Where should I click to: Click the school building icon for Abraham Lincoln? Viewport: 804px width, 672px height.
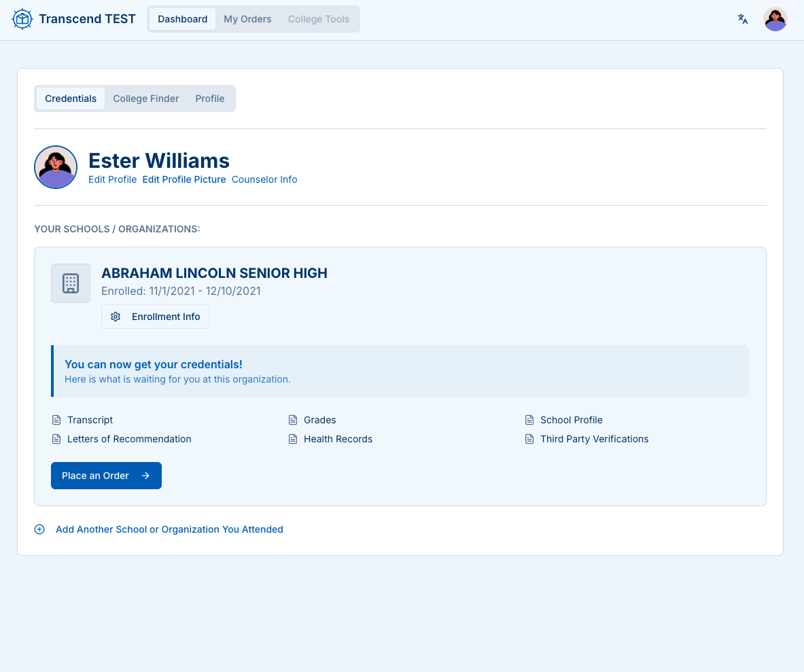click(x=71, y=283)
